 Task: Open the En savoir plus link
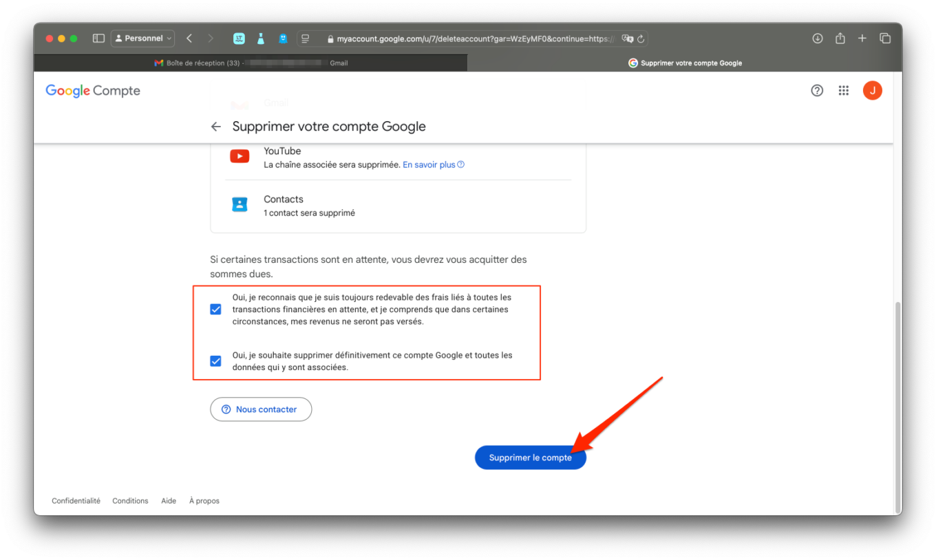434,164
